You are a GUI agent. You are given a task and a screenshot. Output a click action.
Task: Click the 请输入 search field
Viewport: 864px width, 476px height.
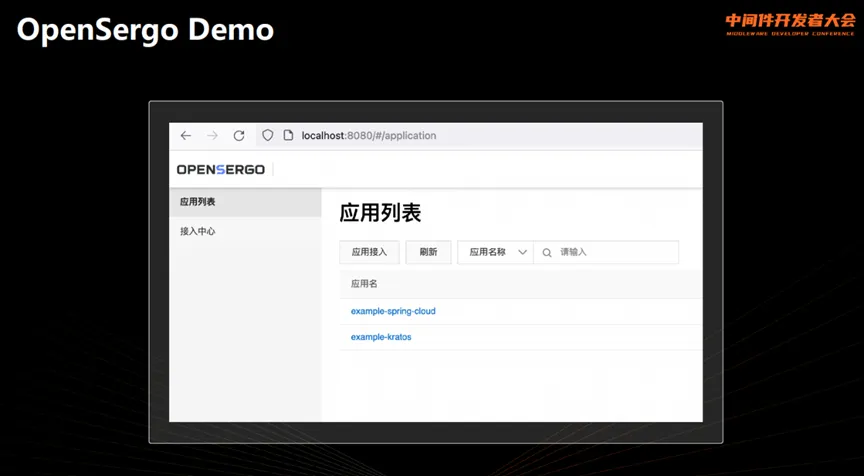point(606,252)
